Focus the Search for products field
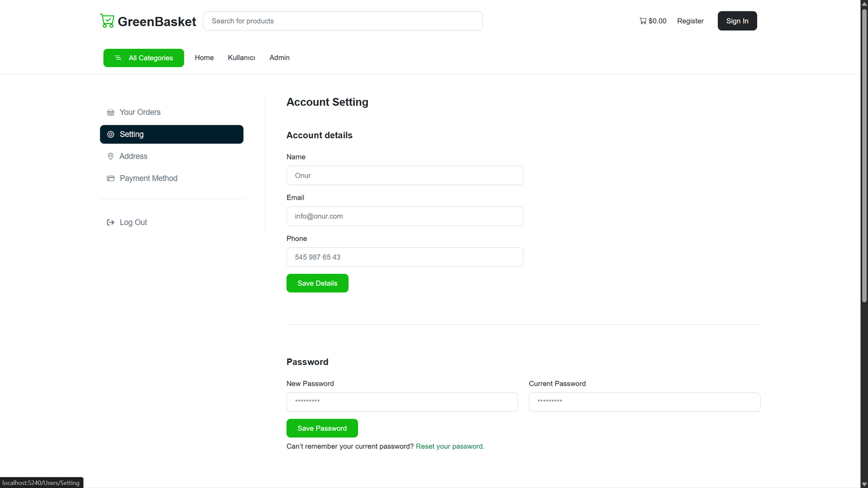The width and height of the screenshot is (868, 488). [x=343, y=21]
